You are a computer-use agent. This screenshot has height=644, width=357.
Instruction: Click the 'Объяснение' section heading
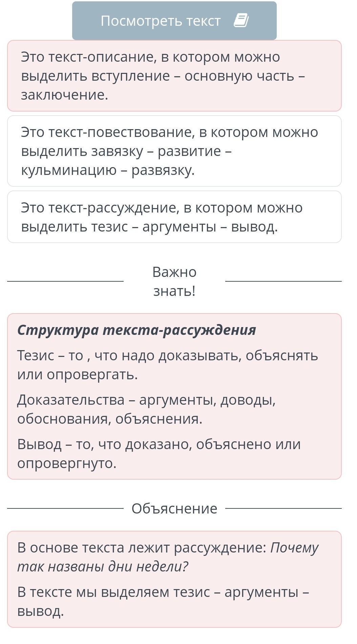click(174, 508)
